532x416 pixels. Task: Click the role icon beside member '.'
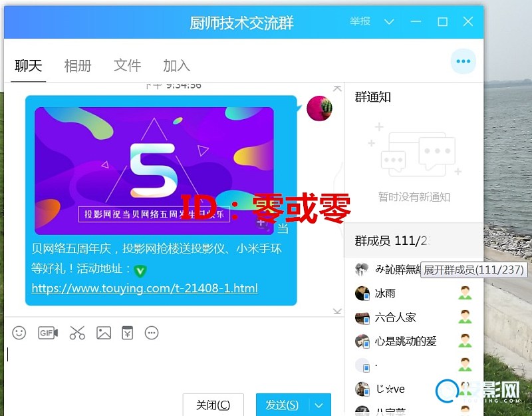465,365
